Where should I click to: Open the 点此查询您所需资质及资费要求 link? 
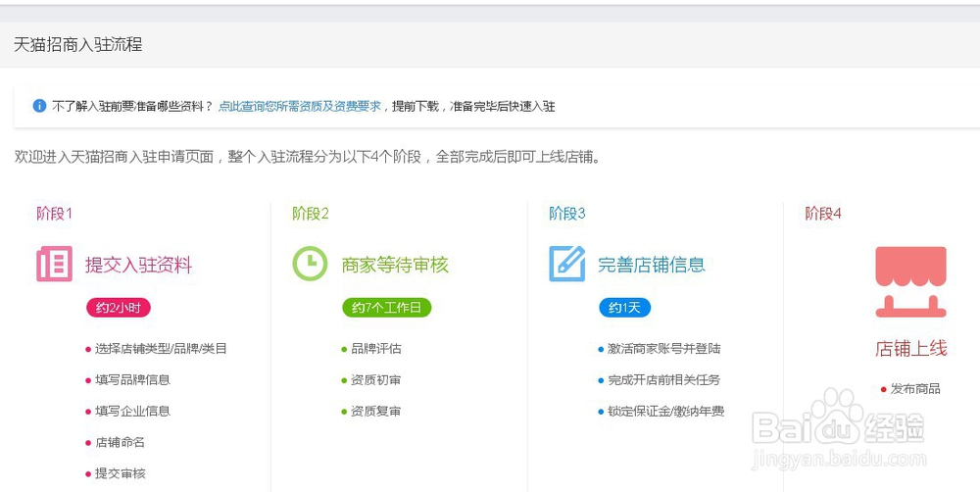coord(299,106)
